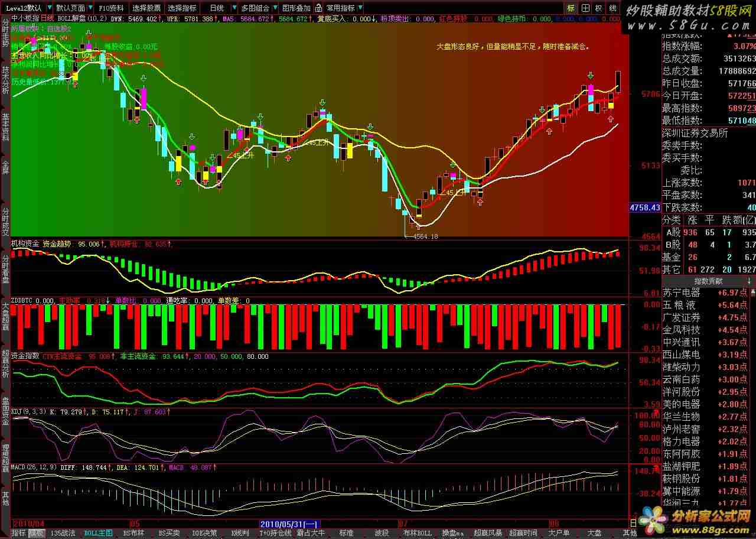Click the 图形叠加 toolbar button

[x=296, y=8]
